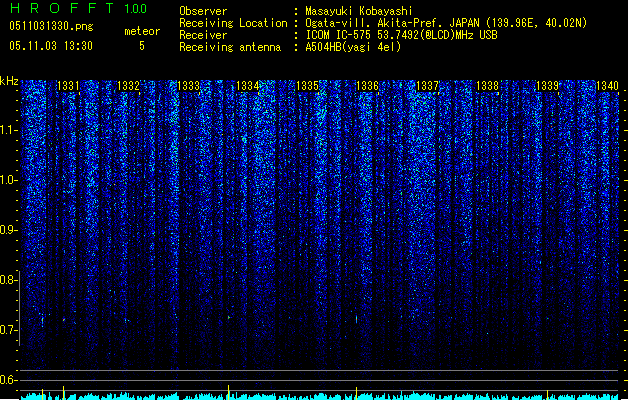This screenshot has height=400, width=629.
Task: Select the observer name Masayuki Kobayashi
Action: (359, 11)
